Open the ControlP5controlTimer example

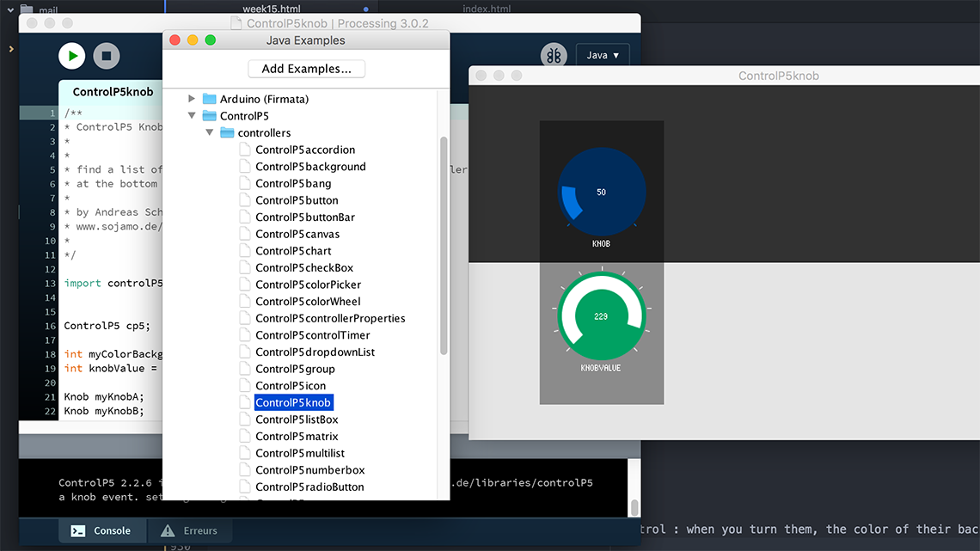(313, 335)
